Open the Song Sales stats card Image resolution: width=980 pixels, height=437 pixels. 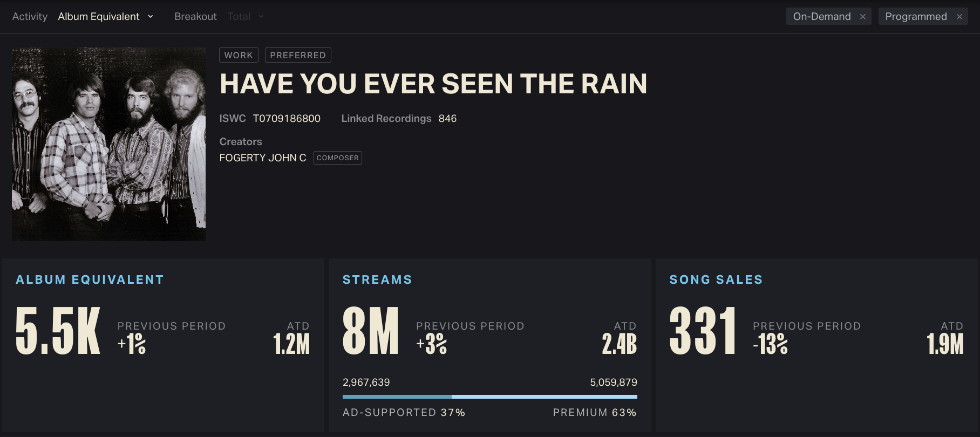tap(817, 345)
